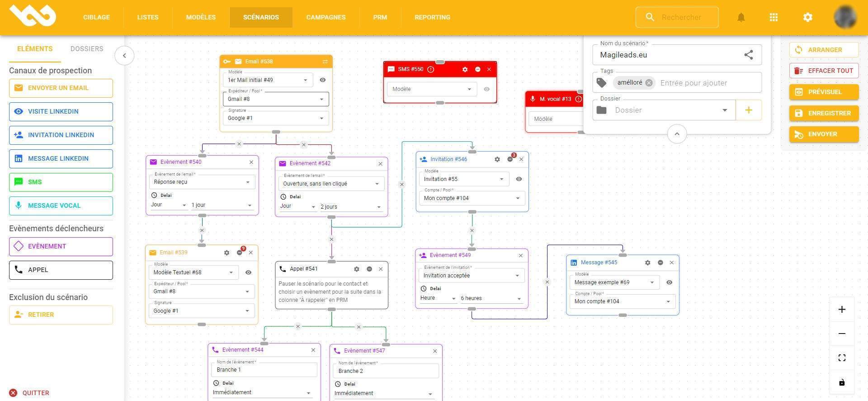The image size is (868, 401).
Task: Expand the Dossier dropdown
Action: click(724, 110)
